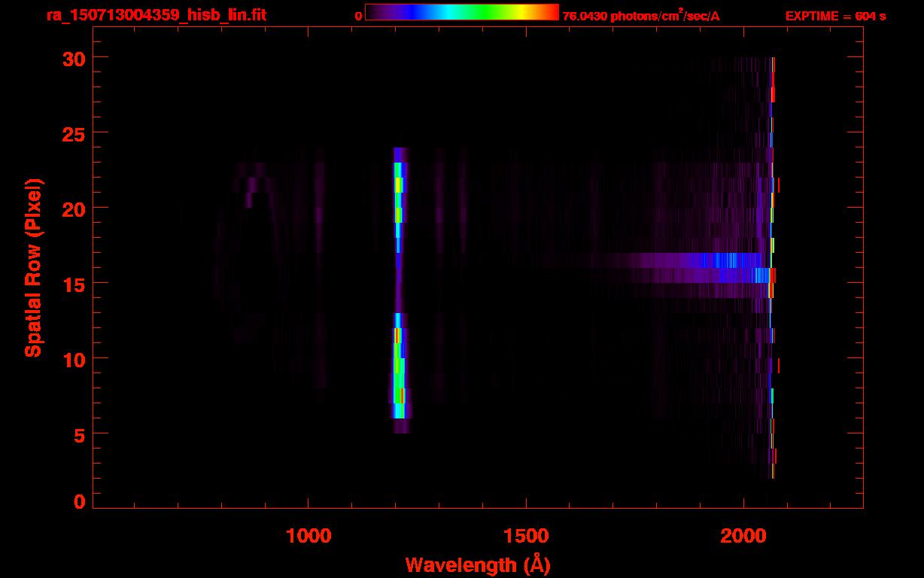Click the 1000 wavelength tick label
Screen dimensions: 924x578
pyautogui.click(x=309, y=535)
